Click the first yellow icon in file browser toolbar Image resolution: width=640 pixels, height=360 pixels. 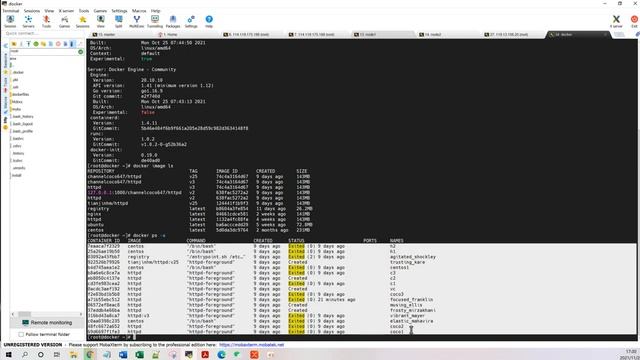pyautogui.click(x=14, y=44)
